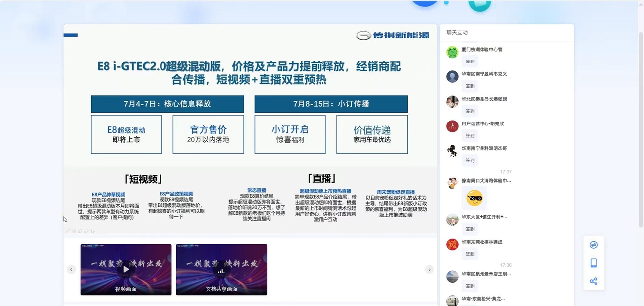
Task: Click the 传祺新能源 logo on the slide
Action: pos(393,35)
